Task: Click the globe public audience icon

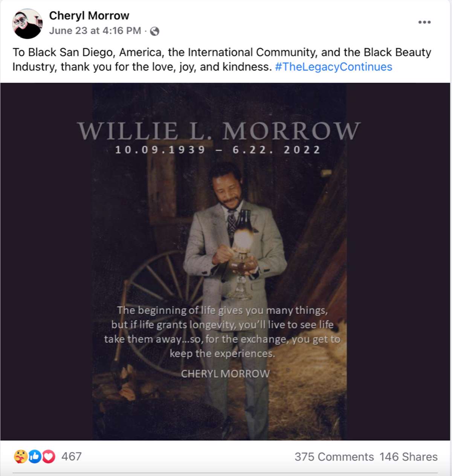Action: coord(154,31)
